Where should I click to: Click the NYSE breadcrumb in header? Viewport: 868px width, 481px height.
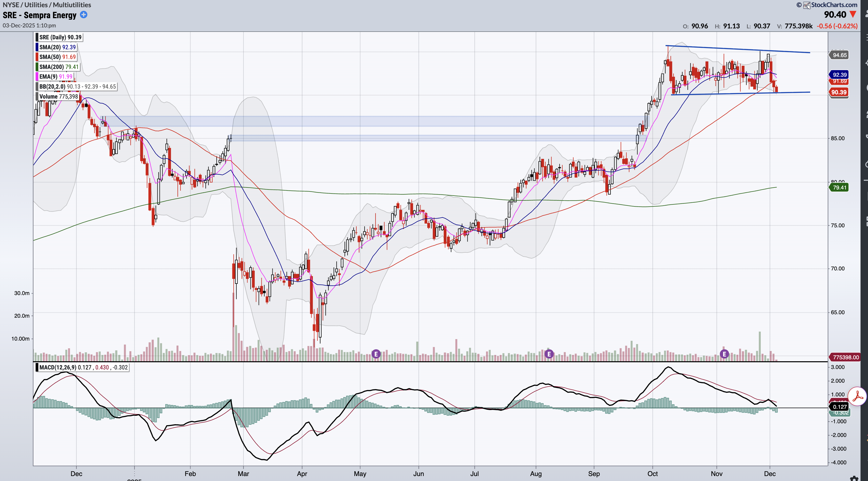[x=11, y=5]
